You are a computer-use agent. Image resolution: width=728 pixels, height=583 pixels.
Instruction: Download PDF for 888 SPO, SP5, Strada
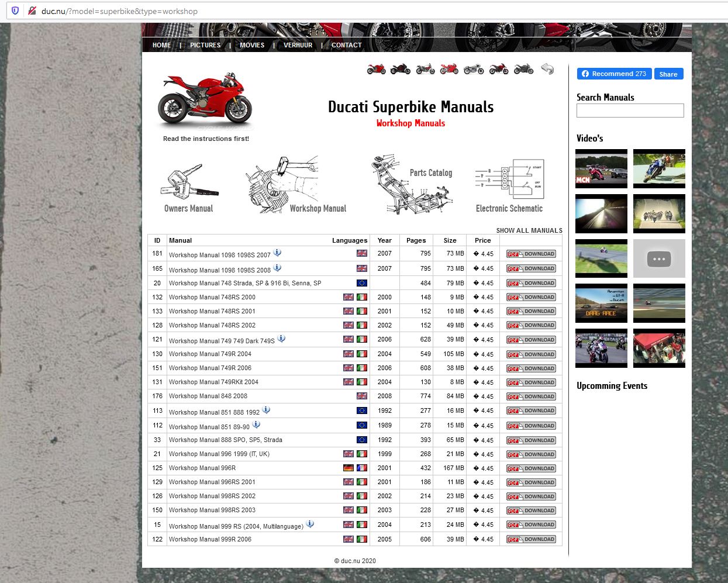[531, 440]
